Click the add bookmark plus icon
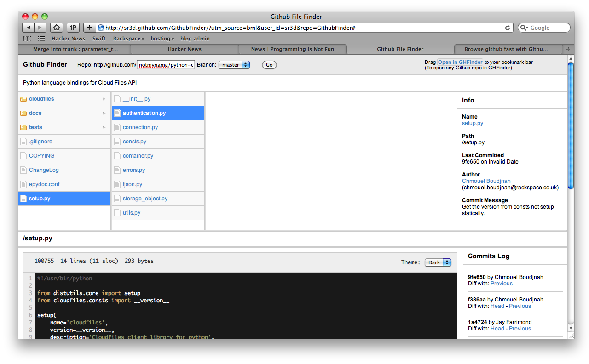Viewport: 589px width, 364px height. (x=89, y=28)
